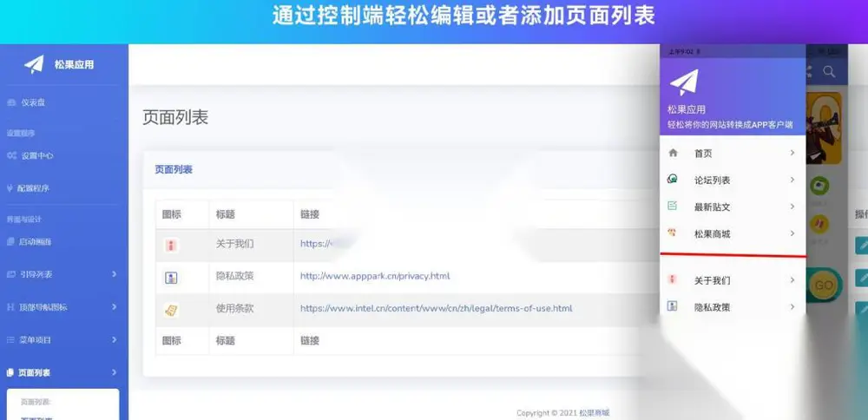
Task: Click the large 页面列表 page heading
Action: tap(175, 117)
